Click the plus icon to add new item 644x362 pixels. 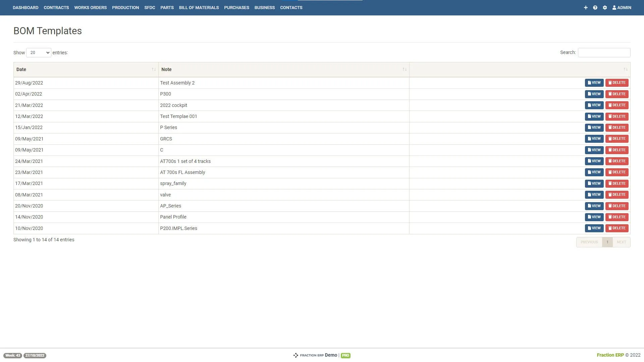click(586, 7)
